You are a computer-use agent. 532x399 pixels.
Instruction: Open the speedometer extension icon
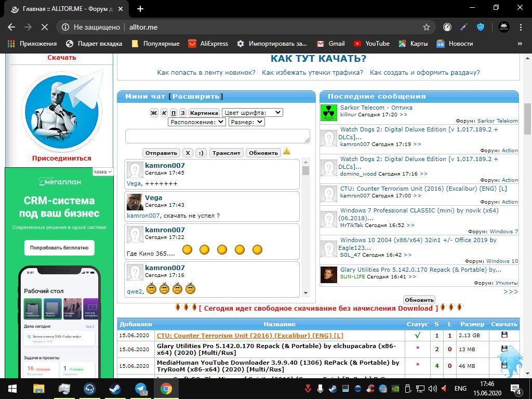coord(447,27)
